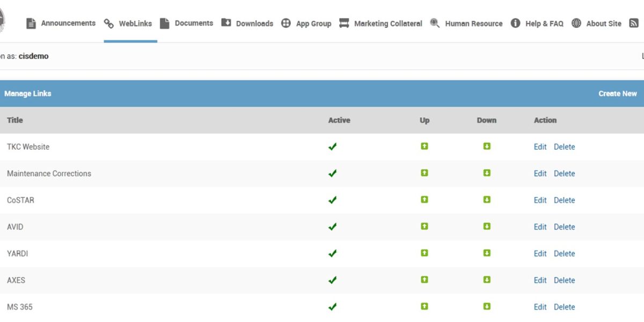Move CoSTAR down using green down arrow
Image resolution: width=644 pixels, height=322 pixels.
[x=487, y=199]
